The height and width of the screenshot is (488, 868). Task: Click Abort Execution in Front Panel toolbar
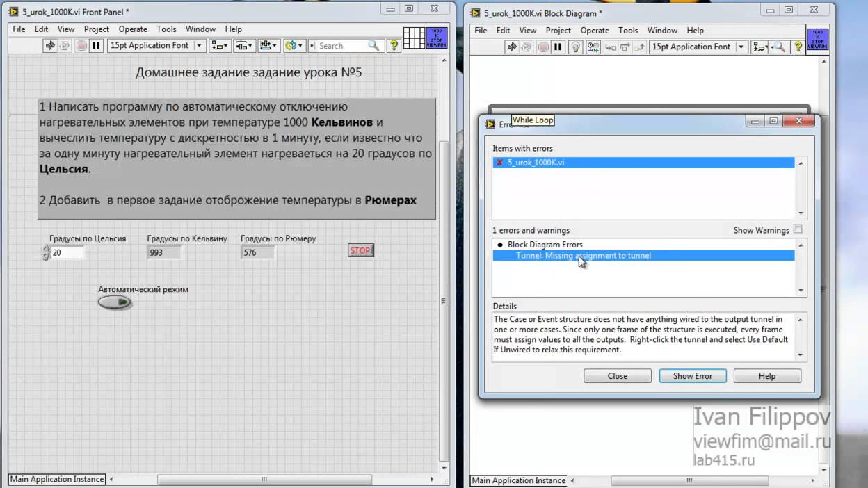click(x=81, y=46)
